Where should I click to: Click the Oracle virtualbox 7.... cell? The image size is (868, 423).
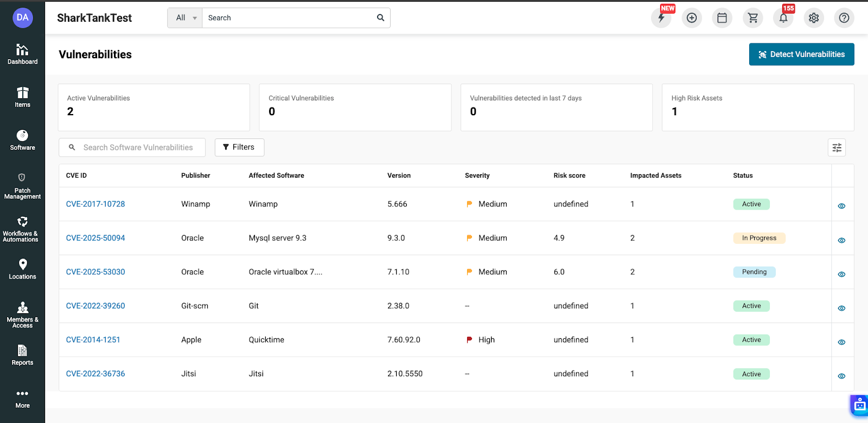[x=285, y=272]
